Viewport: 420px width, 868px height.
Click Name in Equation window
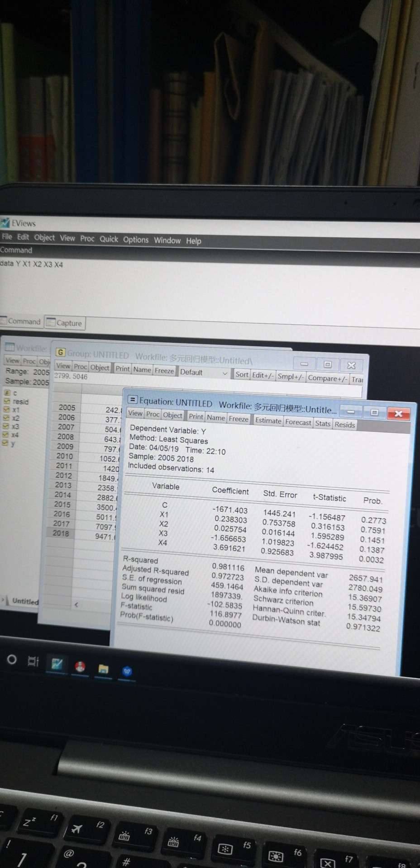(x=216, y=418)
